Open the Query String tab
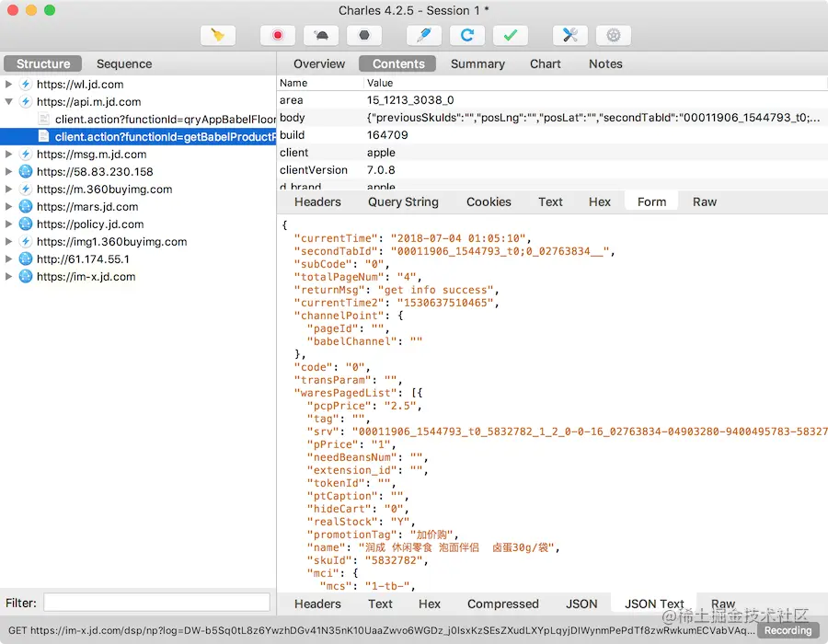The image size is (828, 644). [x=403, y=201]
